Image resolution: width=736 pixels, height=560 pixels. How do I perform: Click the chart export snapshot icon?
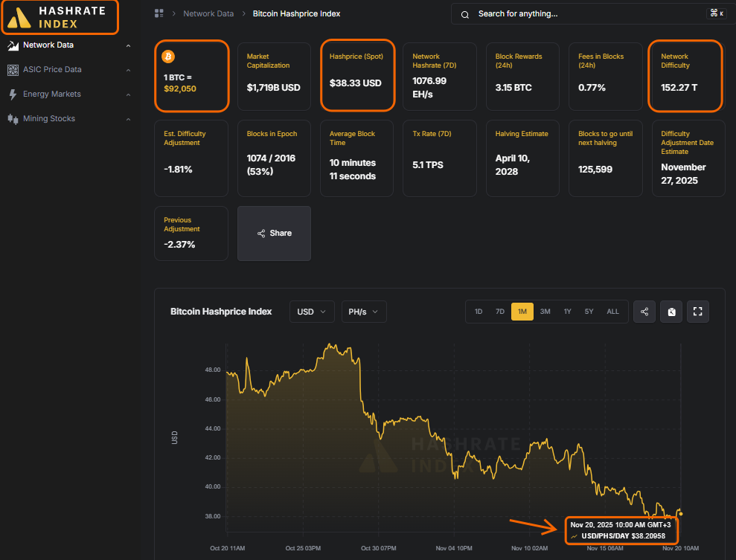[x=671, y=312]
